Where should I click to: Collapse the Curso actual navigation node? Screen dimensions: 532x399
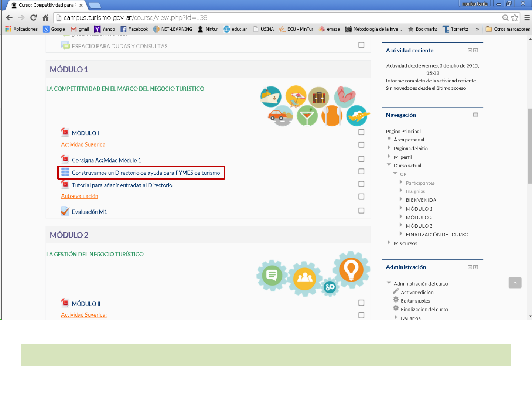[389, 165]
